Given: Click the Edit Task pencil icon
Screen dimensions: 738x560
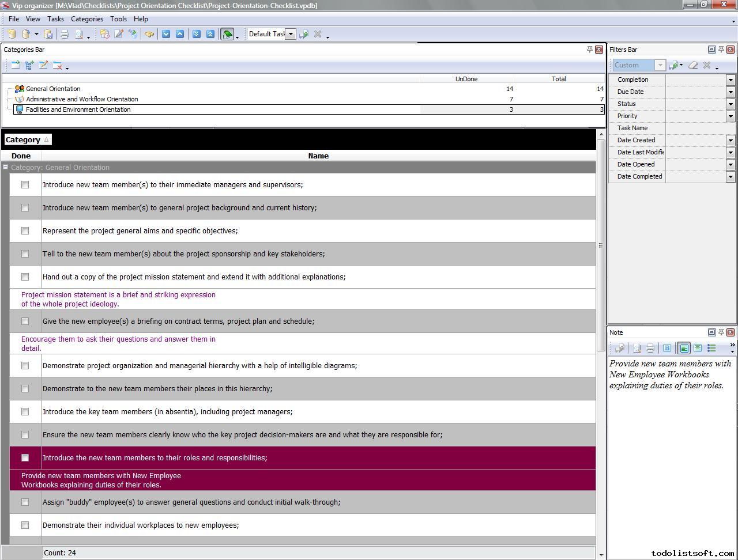Looking at the screenshot, I should pyautogui.click(x=119, y=35).
